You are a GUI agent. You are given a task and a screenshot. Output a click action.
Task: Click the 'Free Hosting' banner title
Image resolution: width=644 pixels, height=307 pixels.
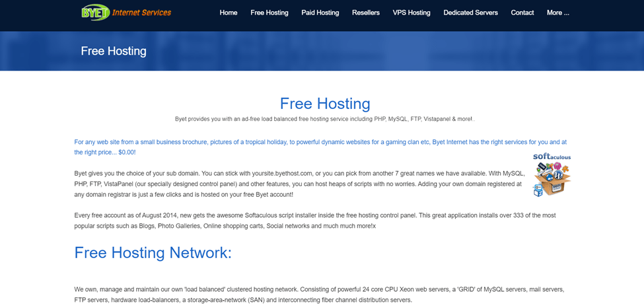click(114, 51)
